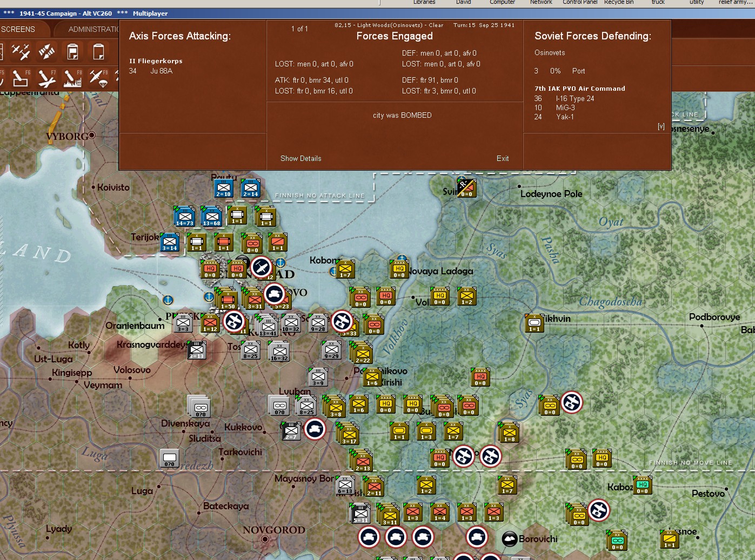Select the Finnish 2=14 infantry counter
The height and width of the screenshot is (560, 755).
[250, 187]
